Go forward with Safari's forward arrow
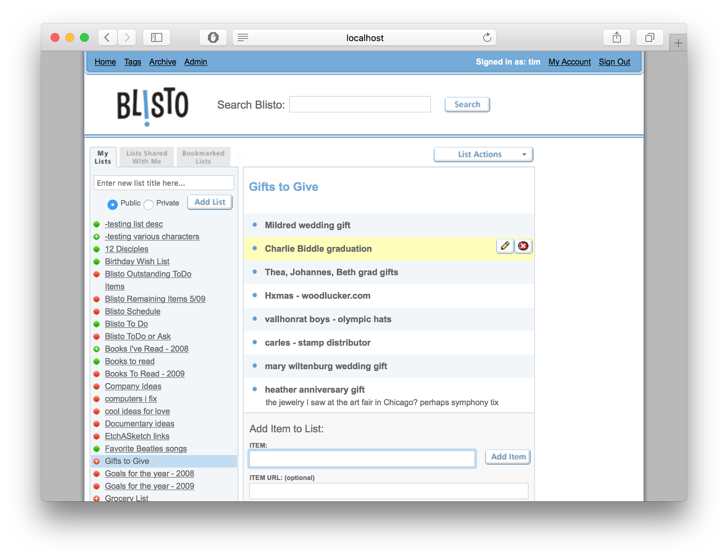 coord(127,38)
